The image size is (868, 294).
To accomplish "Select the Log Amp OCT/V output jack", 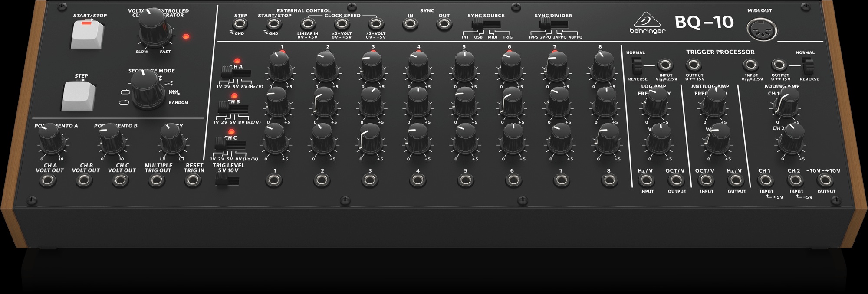I will tap(676, 181).
